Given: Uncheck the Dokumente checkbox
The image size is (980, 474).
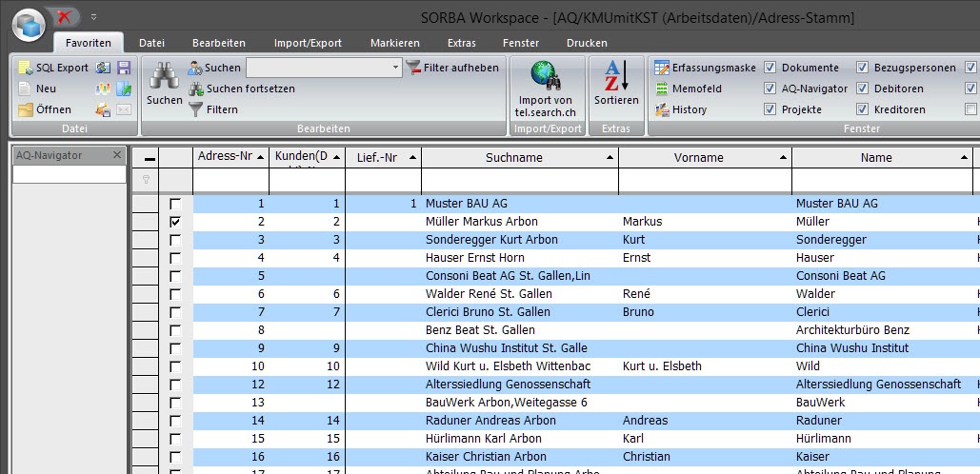Looking at the screenshot, I should point(770,68).
